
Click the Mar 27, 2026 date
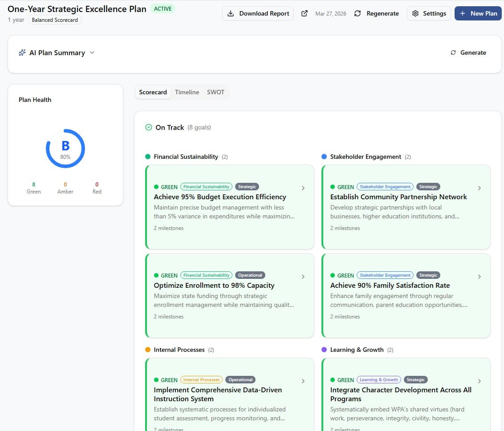331,13
